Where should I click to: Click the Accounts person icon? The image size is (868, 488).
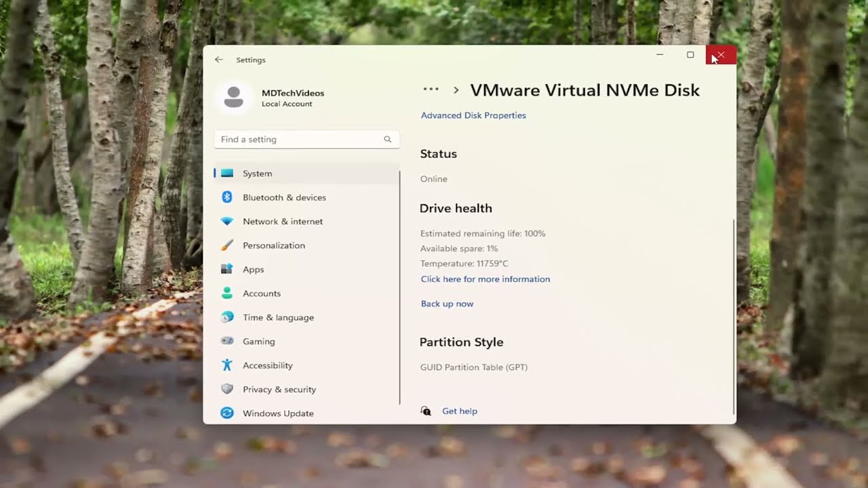point(227,293)
